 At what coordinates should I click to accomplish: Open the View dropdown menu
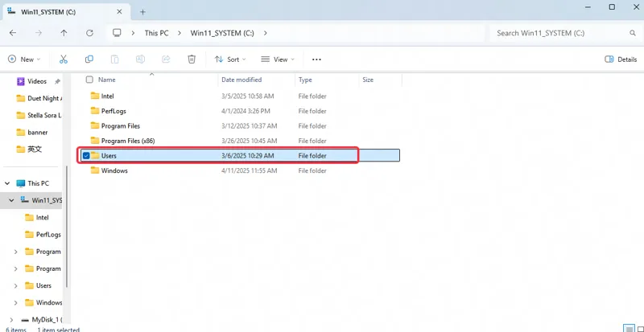(x=278, y=59)
